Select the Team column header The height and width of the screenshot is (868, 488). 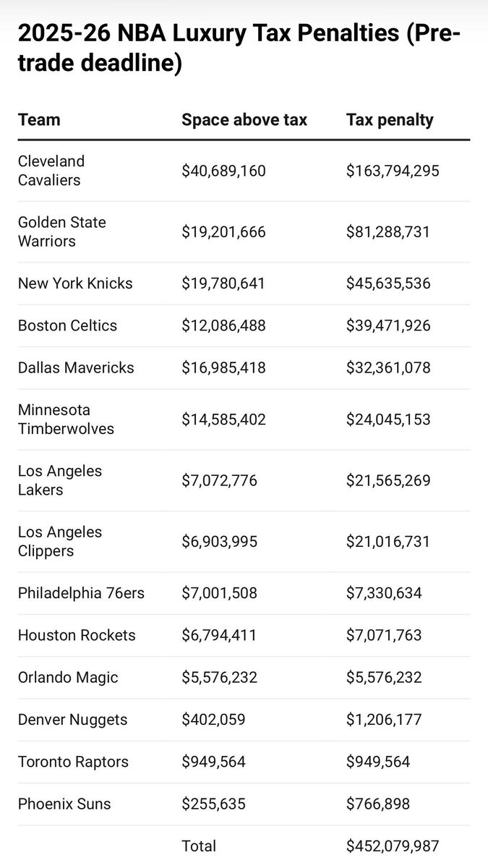pos(39,120)
